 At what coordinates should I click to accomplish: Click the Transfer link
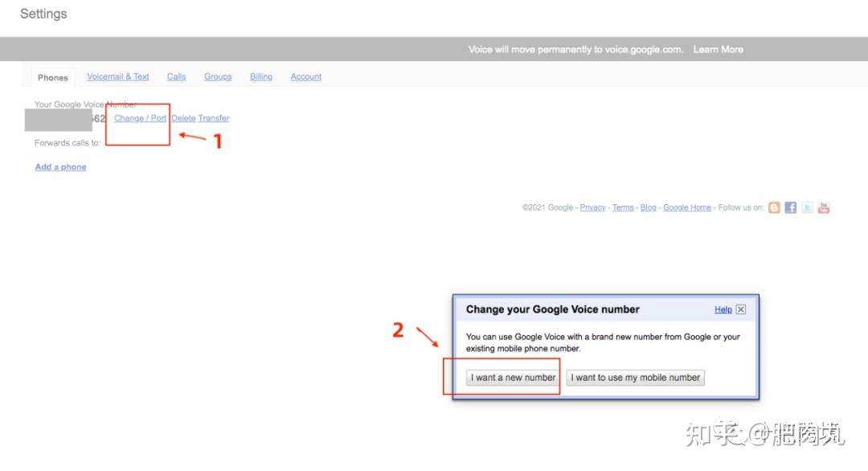click(214, 118)
